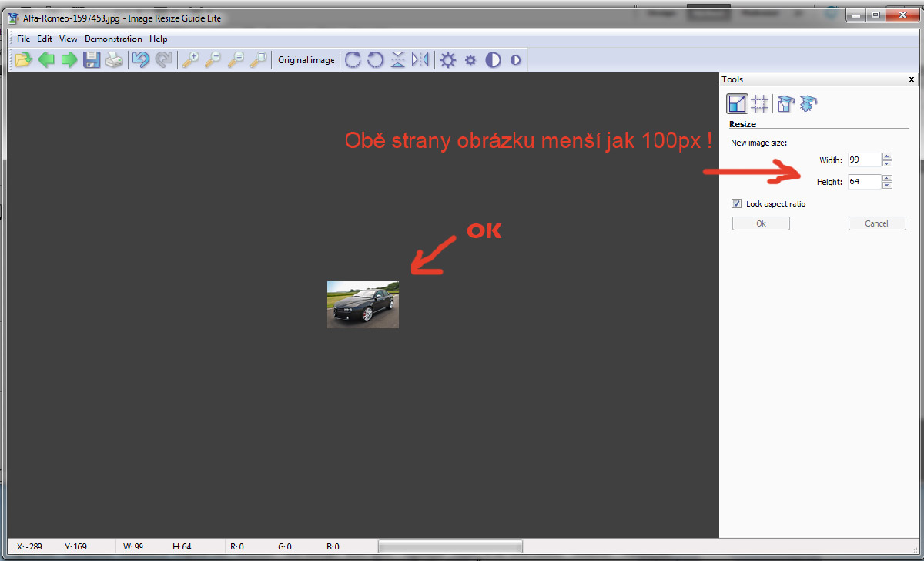Rotate the image clockwise
Screen dimensions: 924x561
(353, 59)
